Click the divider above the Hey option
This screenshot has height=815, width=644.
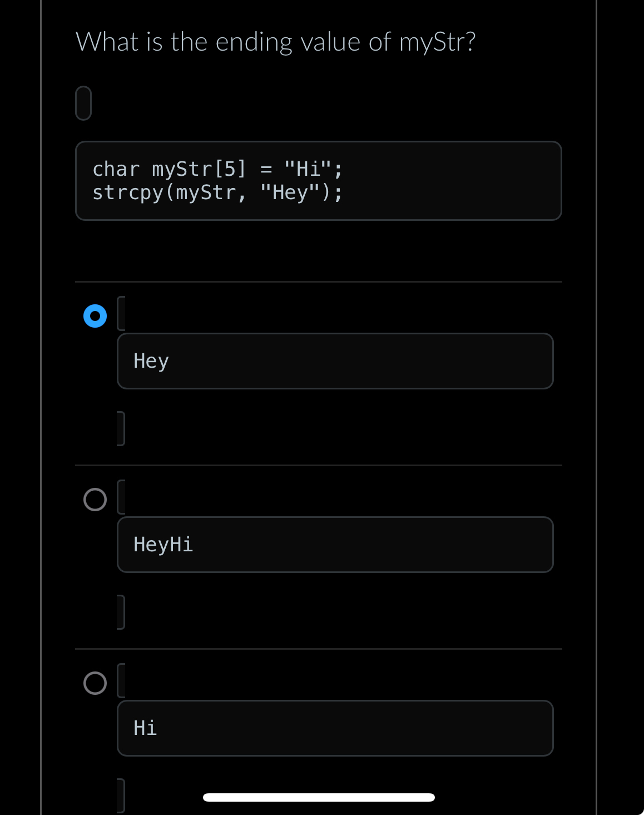319,283
